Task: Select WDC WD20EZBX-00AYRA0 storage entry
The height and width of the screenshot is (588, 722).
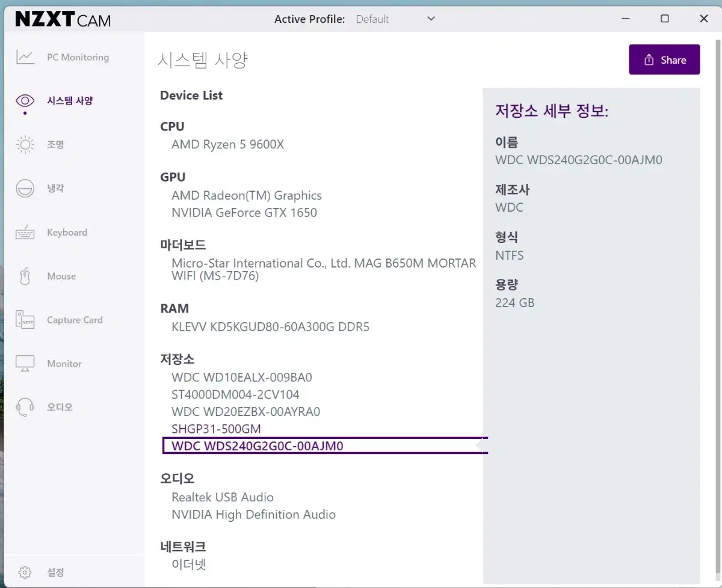Action: (x=245, y=412)
